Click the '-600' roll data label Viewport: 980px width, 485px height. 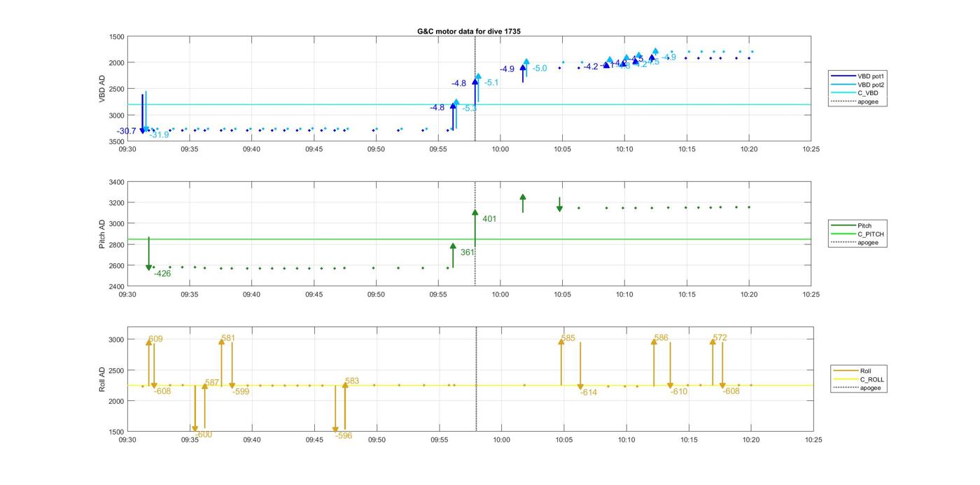click(204, 435)
